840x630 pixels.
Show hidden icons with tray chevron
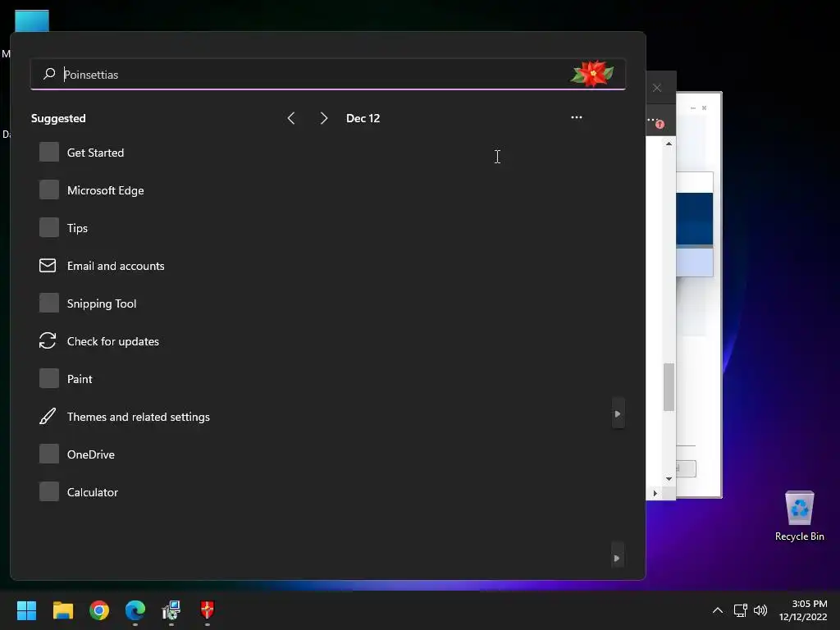(x=718, y=610)
